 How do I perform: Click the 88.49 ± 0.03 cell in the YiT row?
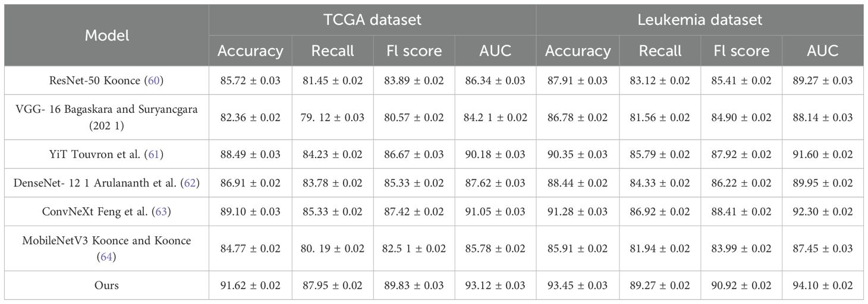click(250, 154)
